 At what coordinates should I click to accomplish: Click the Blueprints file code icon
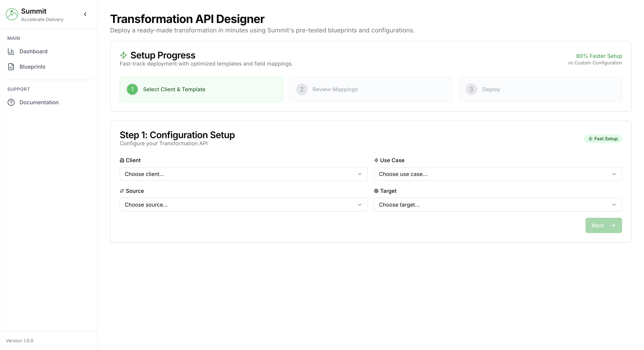coord(11,67)
